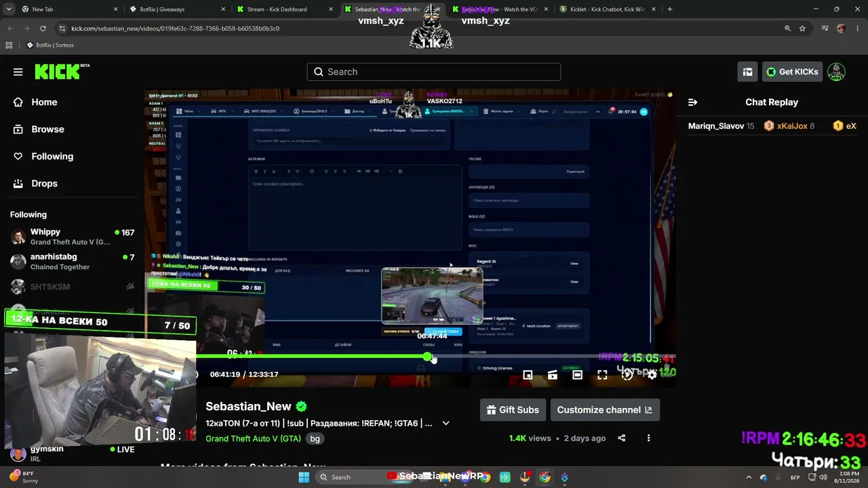Show hidden system tray icons
868x488 pixels.
click(x=749, y=477)
